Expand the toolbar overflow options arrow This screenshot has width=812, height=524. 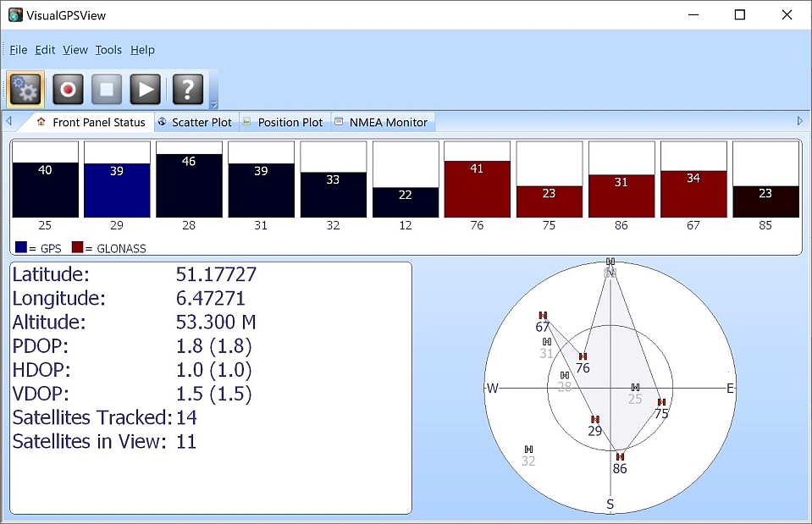pos(213,103)
